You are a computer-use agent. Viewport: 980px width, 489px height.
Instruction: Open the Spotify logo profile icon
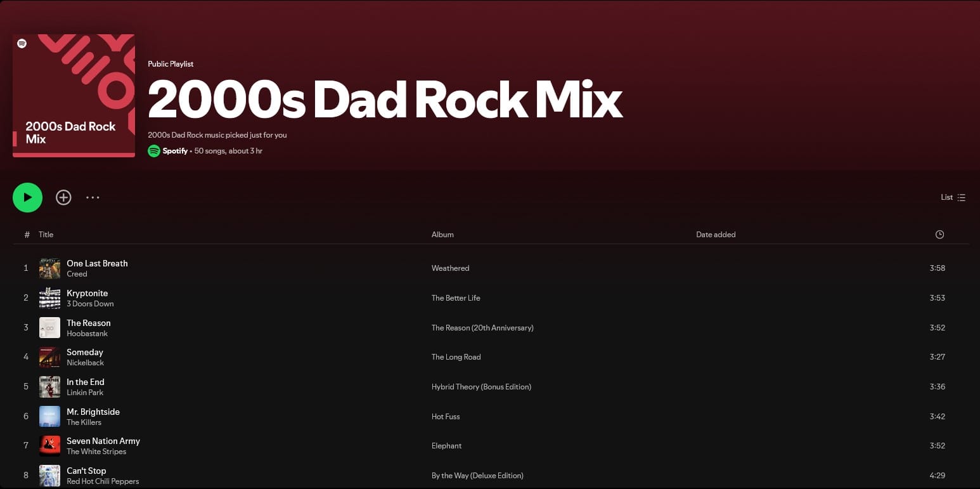tap(154, 151)
